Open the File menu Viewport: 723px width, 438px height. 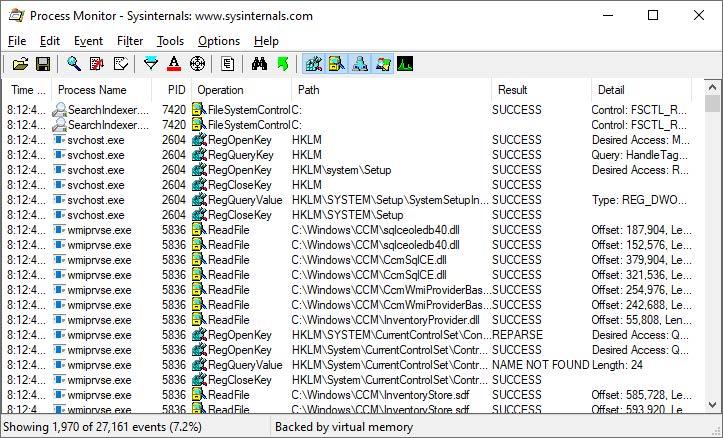tap(17, 41)
